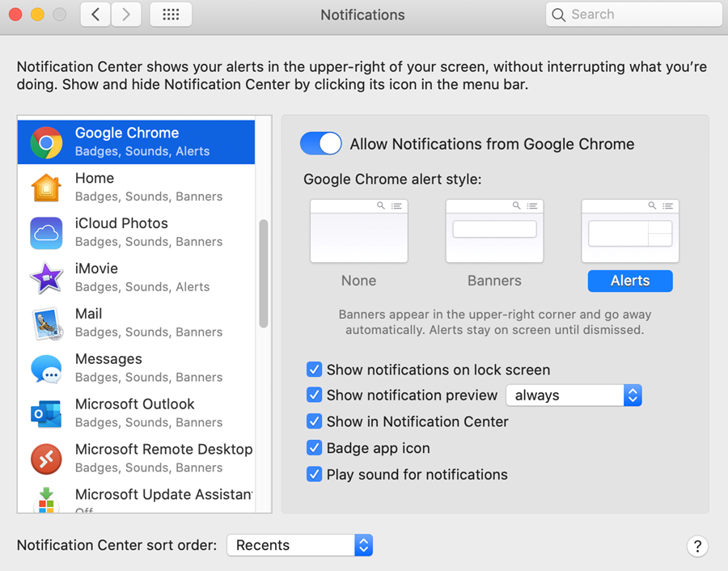Image resolution: width=728 pixels, height=571 pixels.
Task: Open the notification preview 'always' dropdown
Action: pyautogui.click(x=574, y=395)
